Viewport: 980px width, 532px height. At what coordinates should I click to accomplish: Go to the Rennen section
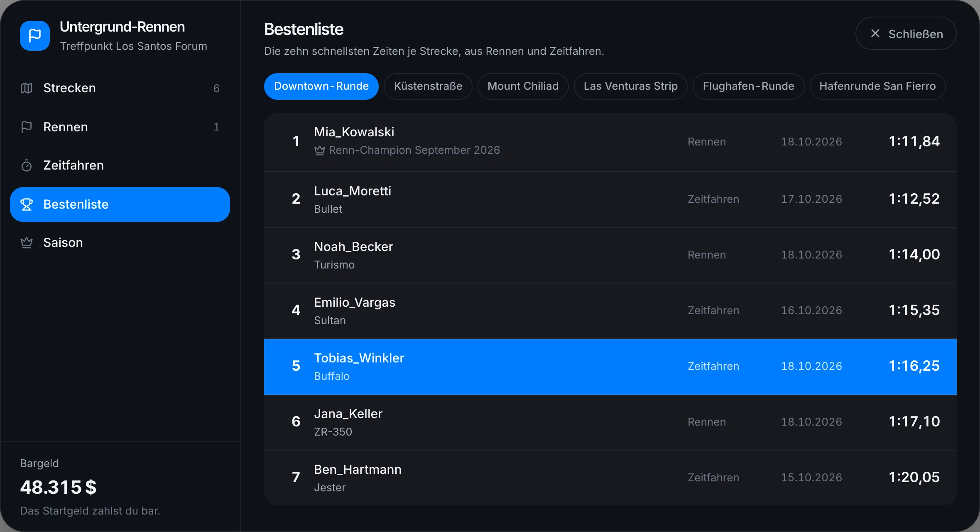click(120, 127)
